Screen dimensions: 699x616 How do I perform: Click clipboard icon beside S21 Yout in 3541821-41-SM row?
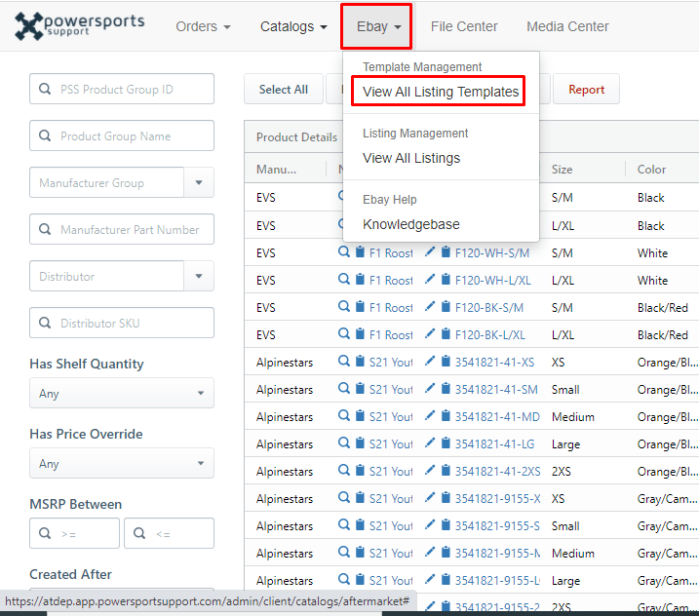tap(360, 388)
